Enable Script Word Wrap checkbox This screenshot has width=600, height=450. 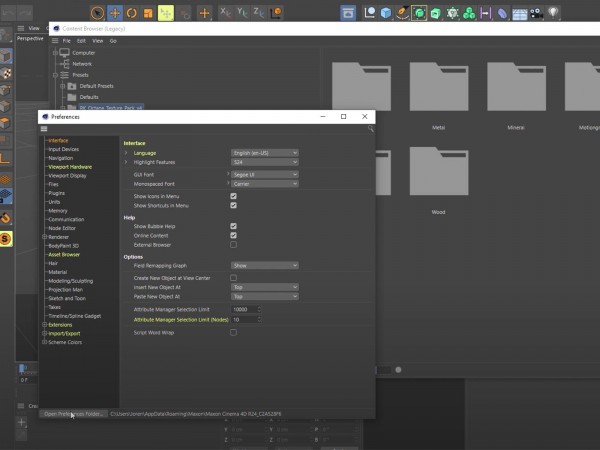pos(233,333)
